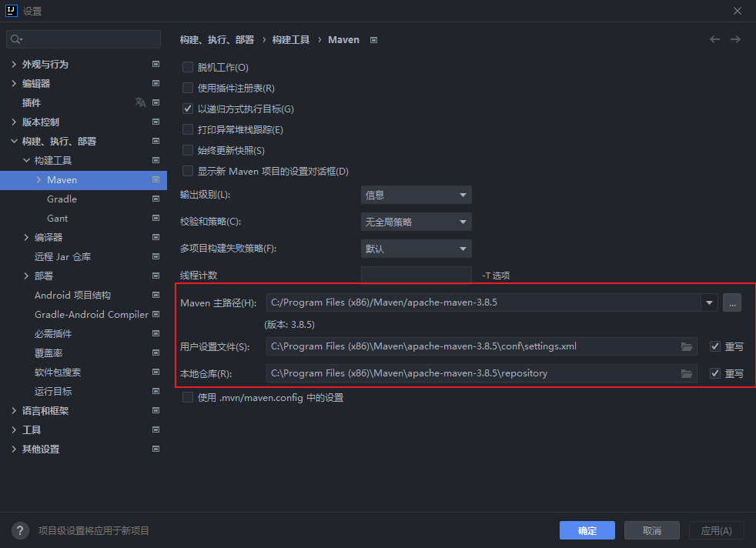Image resolution: width=756 pixels, height=548 pixels.
Task: Click project-level icon beside 工具
Action: 156,429
